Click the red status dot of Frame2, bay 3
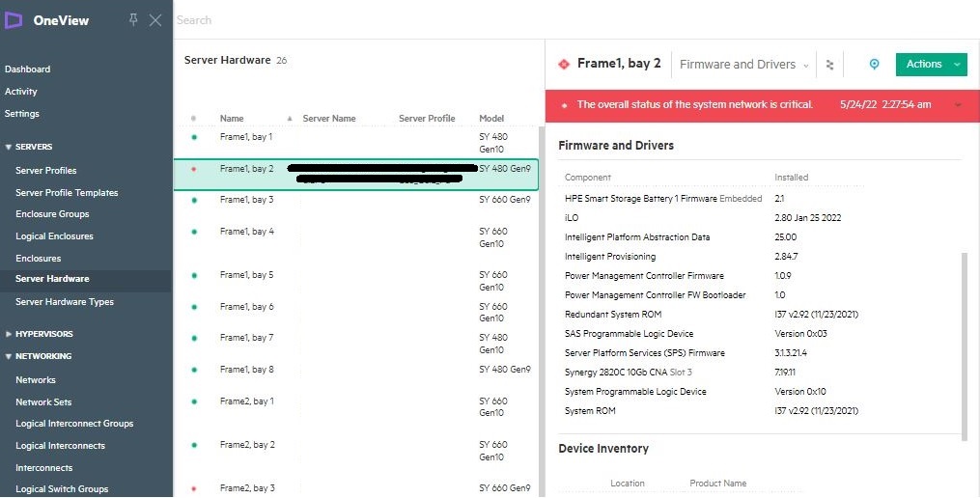Viewport: 980px width, 498px height. coord(193,488)
